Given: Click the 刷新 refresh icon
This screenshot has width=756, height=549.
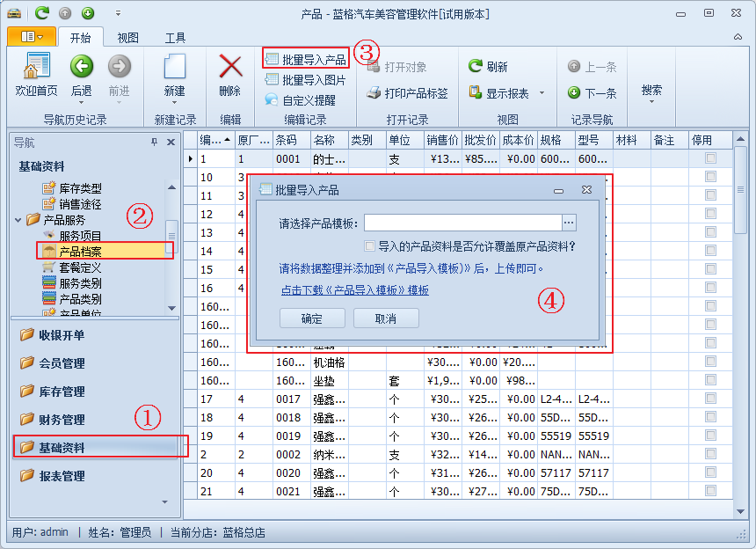Looking at the screenshot, I should click(x=476, y=66).
